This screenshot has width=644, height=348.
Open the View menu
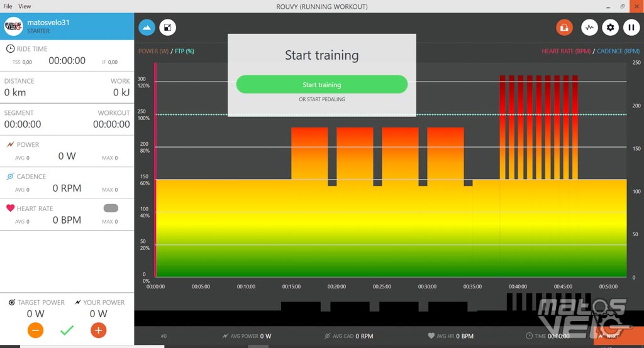[25, 6]
